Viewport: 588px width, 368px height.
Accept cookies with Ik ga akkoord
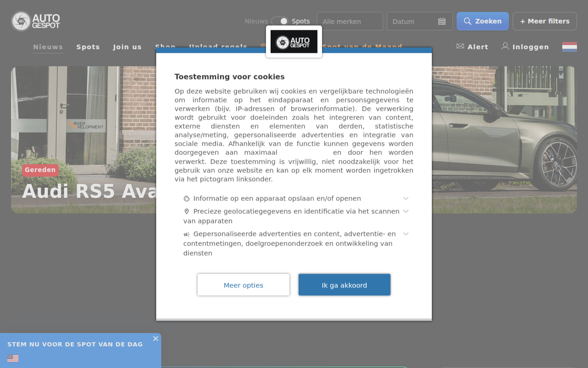click(x=345, y=285)
